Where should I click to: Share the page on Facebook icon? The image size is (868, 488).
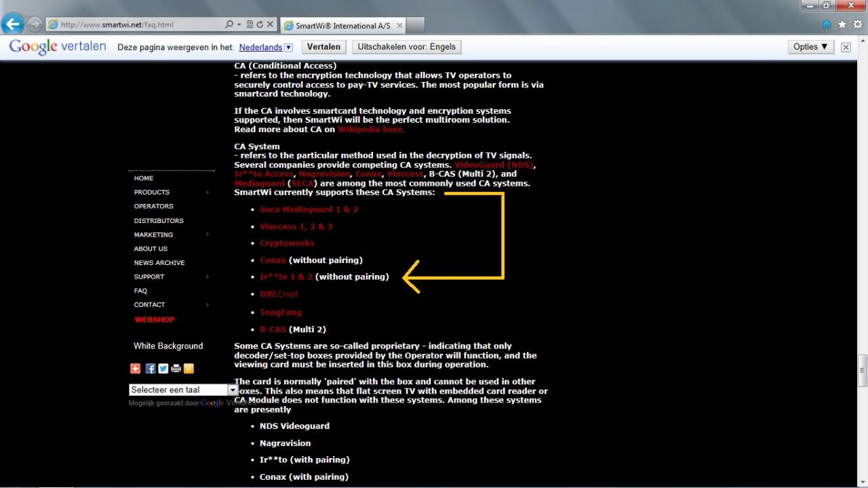(x=151, y=369)
